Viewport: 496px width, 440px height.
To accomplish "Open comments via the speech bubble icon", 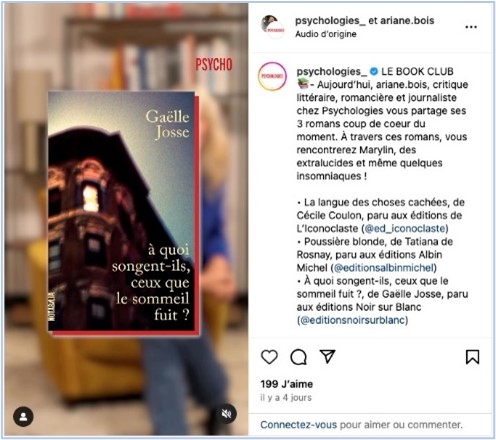I will pyautogui.click(x=298, y=357).
